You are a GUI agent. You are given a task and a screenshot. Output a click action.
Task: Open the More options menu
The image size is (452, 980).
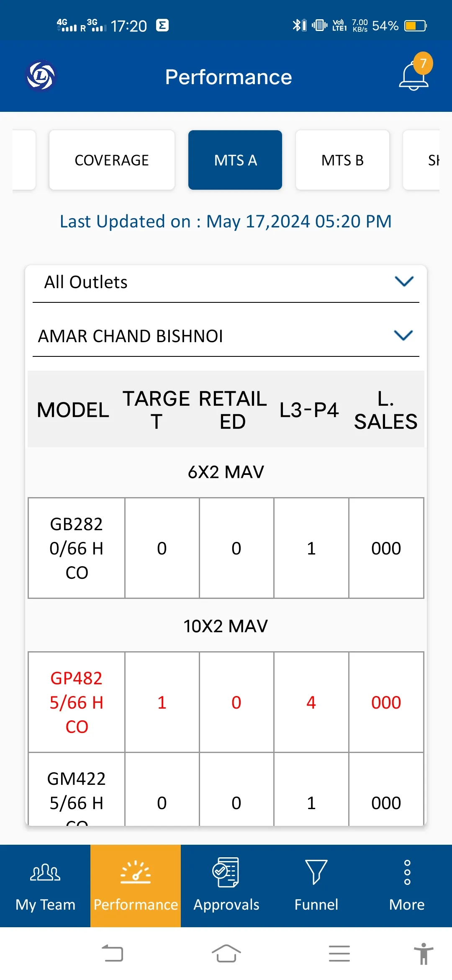(x=407, y=885)
